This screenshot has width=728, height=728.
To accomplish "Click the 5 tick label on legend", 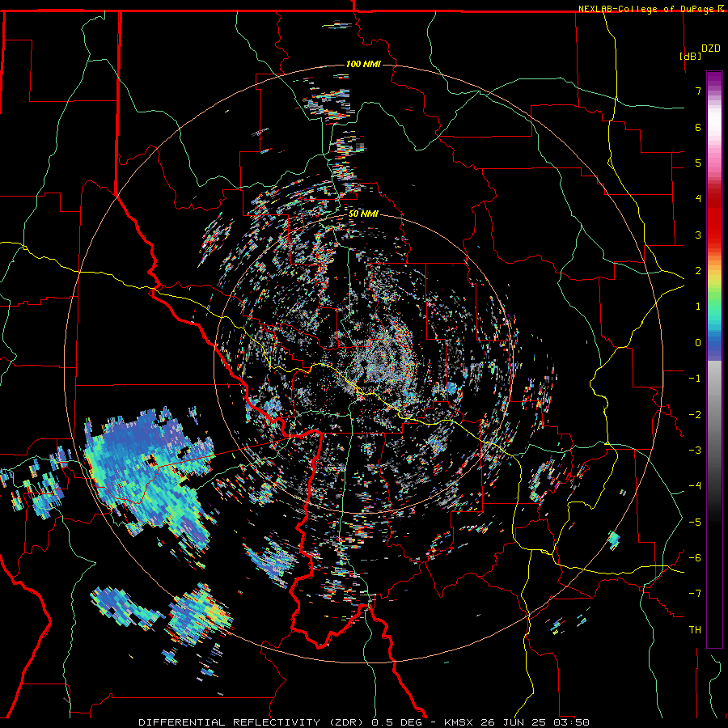I will (x=698, y=163).
